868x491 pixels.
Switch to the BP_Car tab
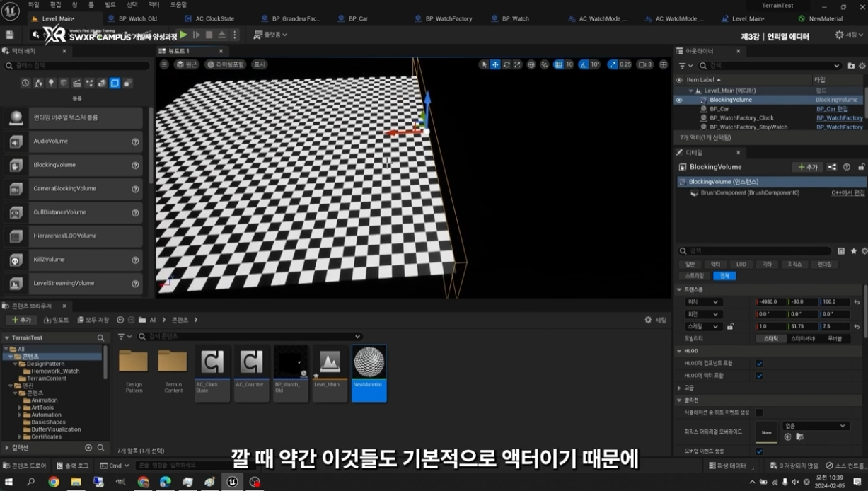point(357,18)
